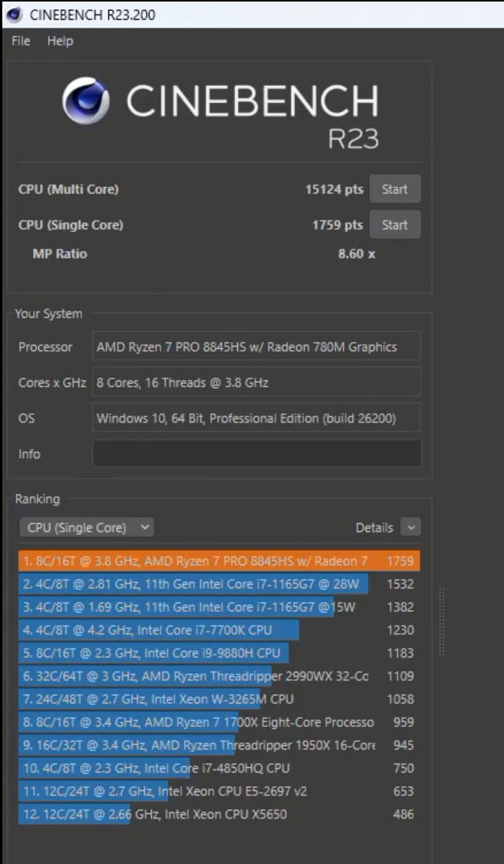Click the Cores x GHz field
This screenshot has height=864, width=504.
click(x=256, y=382)
